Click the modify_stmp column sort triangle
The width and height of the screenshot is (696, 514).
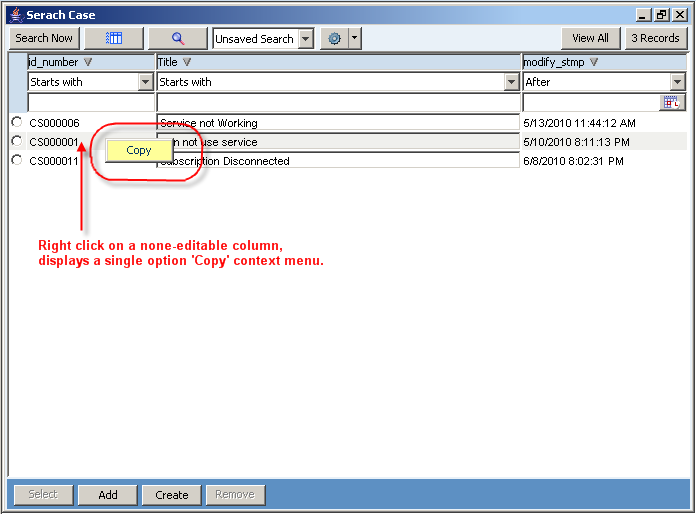tap(594, 62)
